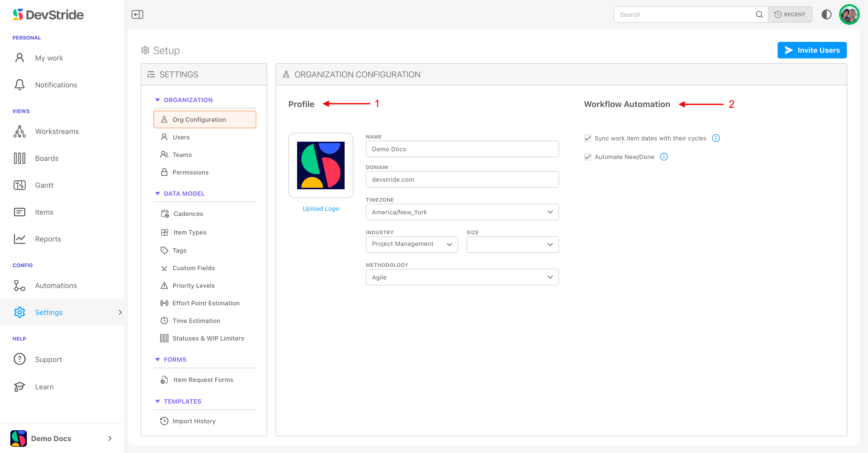Collapse the sidebar with the panel toggle icon
The width and height of the screenshot is (868, 453).
coord(137,14)
